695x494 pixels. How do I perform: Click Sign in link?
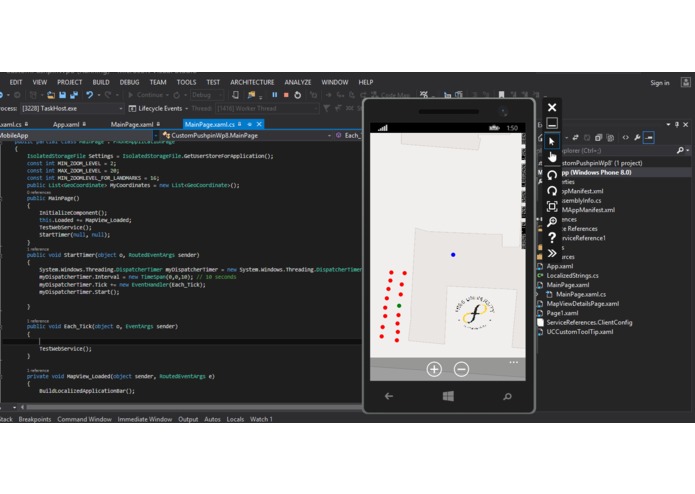(660, 83)
